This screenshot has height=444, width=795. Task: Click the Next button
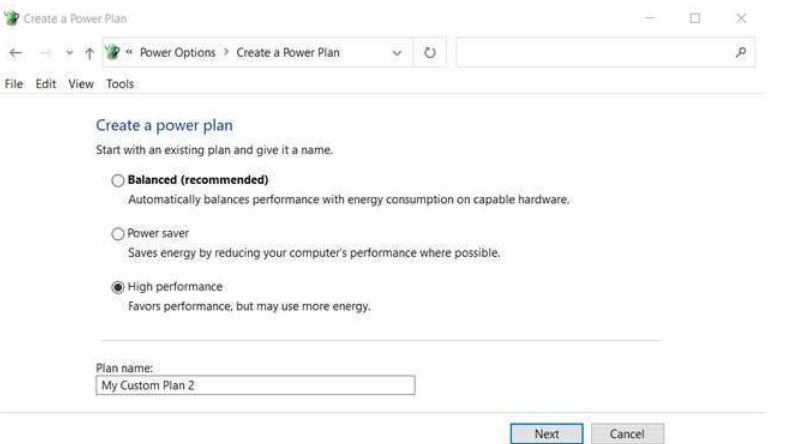pos(546,433)
